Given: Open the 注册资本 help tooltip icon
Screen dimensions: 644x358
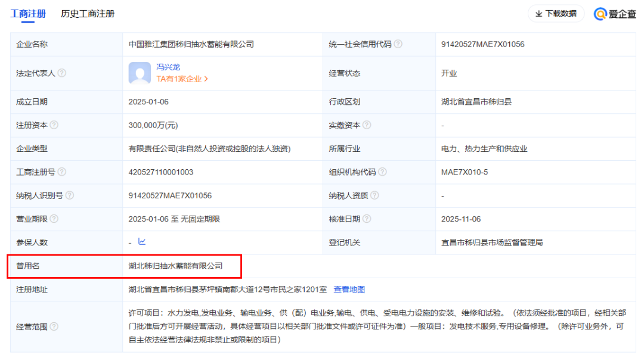Looking at the screenshot, I should 54,125.
